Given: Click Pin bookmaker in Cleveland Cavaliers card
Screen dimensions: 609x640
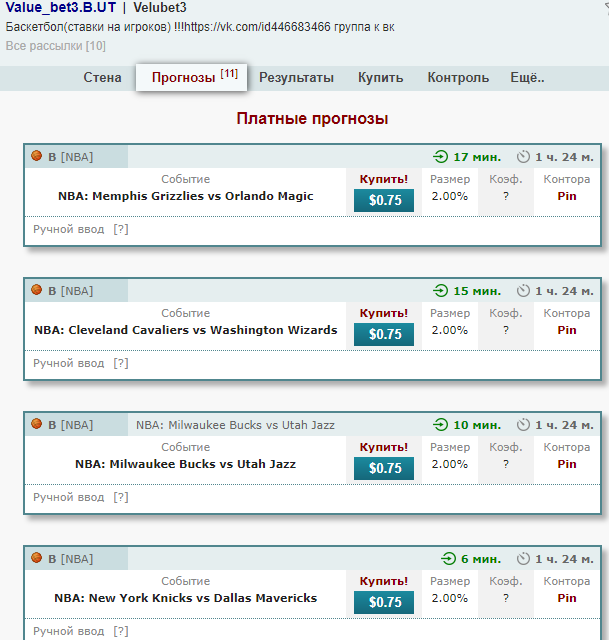Looking at the screenshot, I should point(567,330).
